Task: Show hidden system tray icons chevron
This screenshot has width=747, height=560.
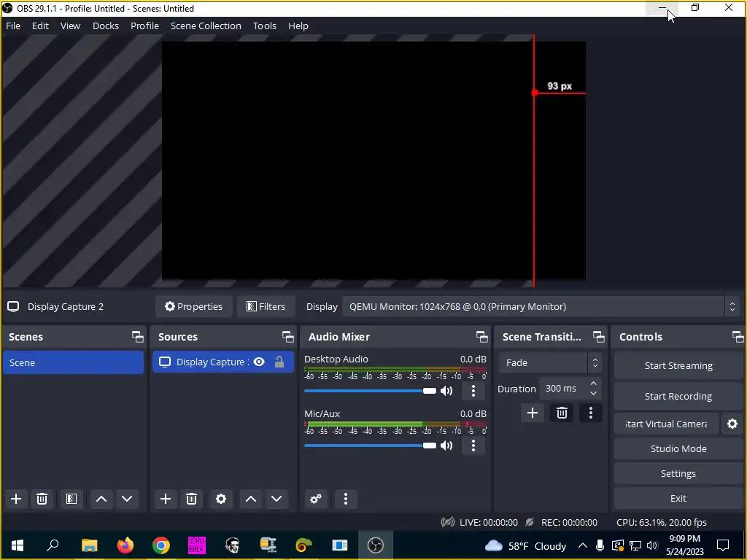Action: (583, 545)
